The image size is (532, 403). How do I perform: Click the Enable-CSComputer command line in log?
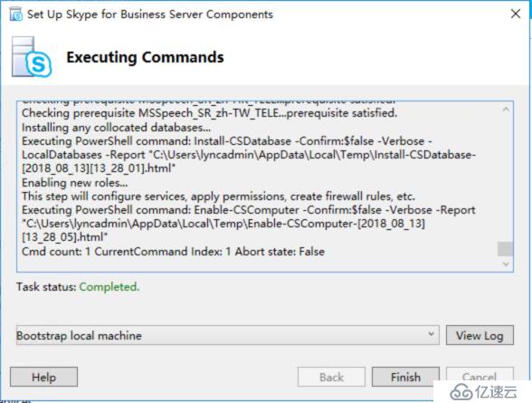click(x=248, y=224)
